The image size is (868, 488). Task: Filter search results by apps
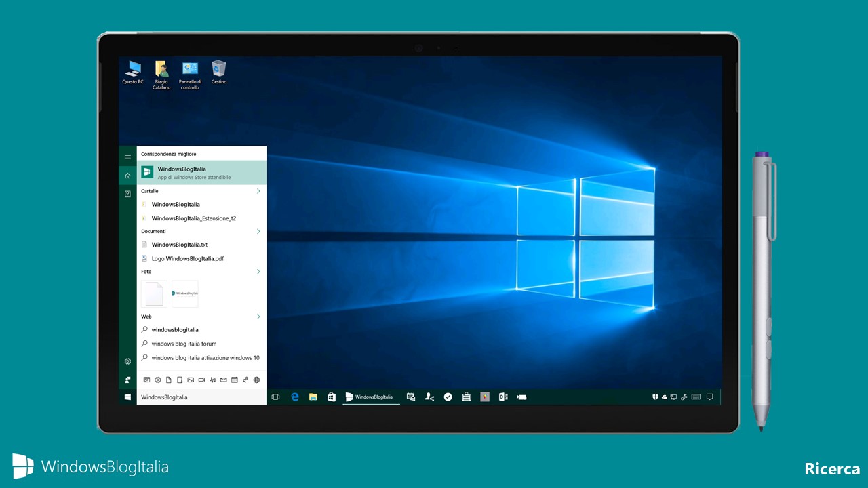146,380
